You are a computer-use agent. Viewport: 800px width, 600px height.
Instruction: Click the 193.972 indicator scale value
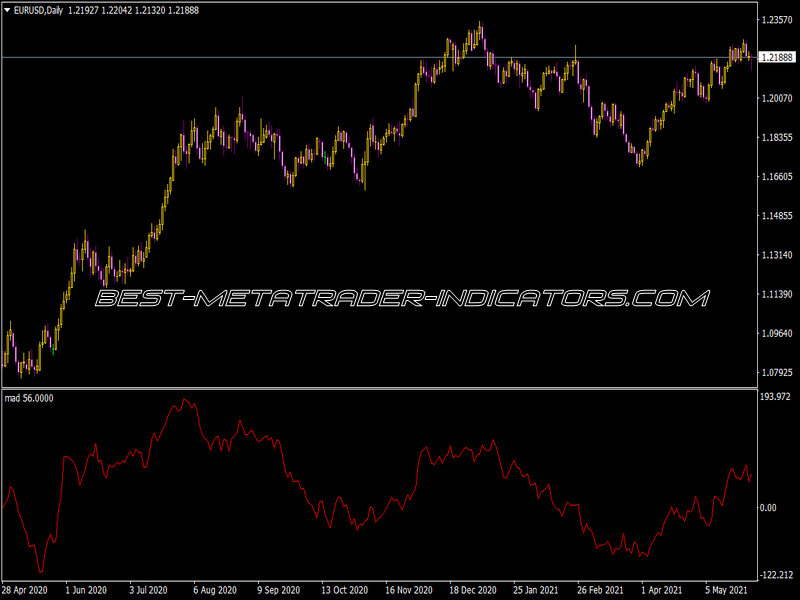(775, 396)
